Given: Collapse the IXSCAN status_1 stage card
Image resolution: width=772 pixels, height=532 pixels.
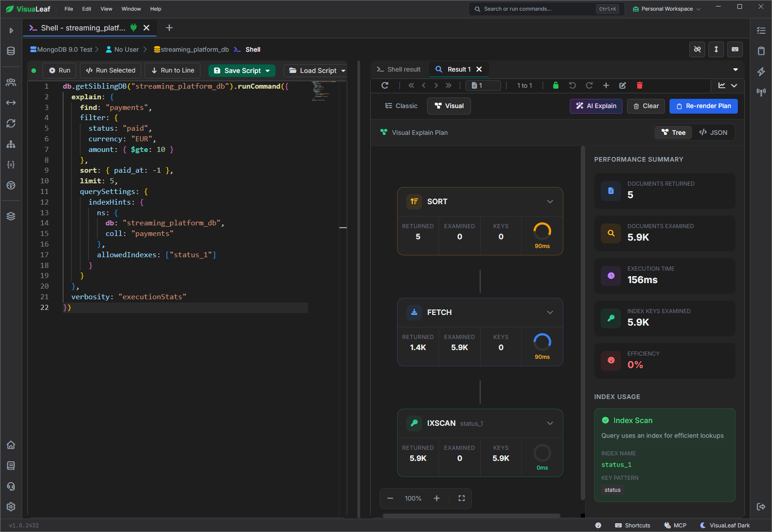Looking at the screenshot, I should (550, 423).
